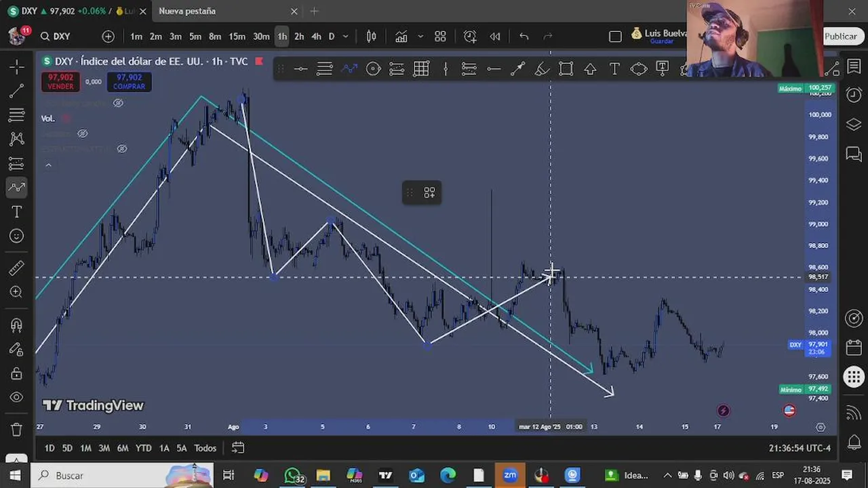Toggle stay in drawing mode pencil-lock
Screen dimensions: 868x488
pos(17,349)
